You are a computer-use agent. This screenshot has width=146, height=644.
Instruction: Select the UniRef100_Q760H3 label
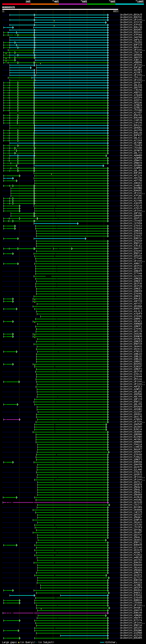(131, 251)
